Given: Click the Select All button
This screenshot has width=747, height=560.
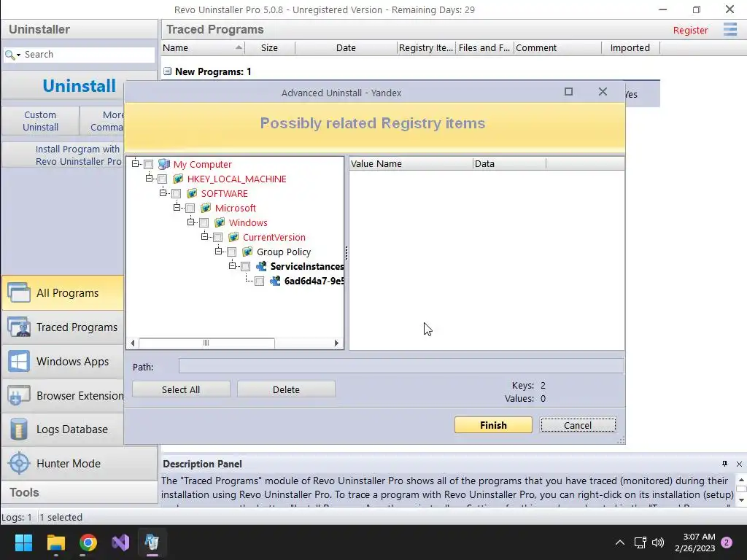Looking at the screenshot, I should point(181,389).
